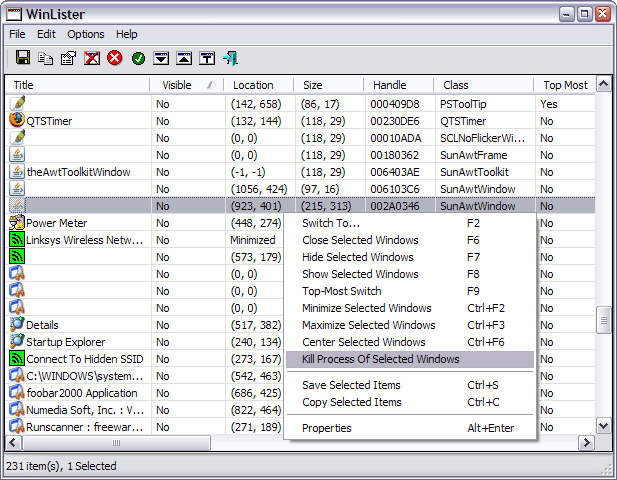Open the File menu
Image resolution: width=617 pixels, height=480 pixels.
tap(17, 34)
